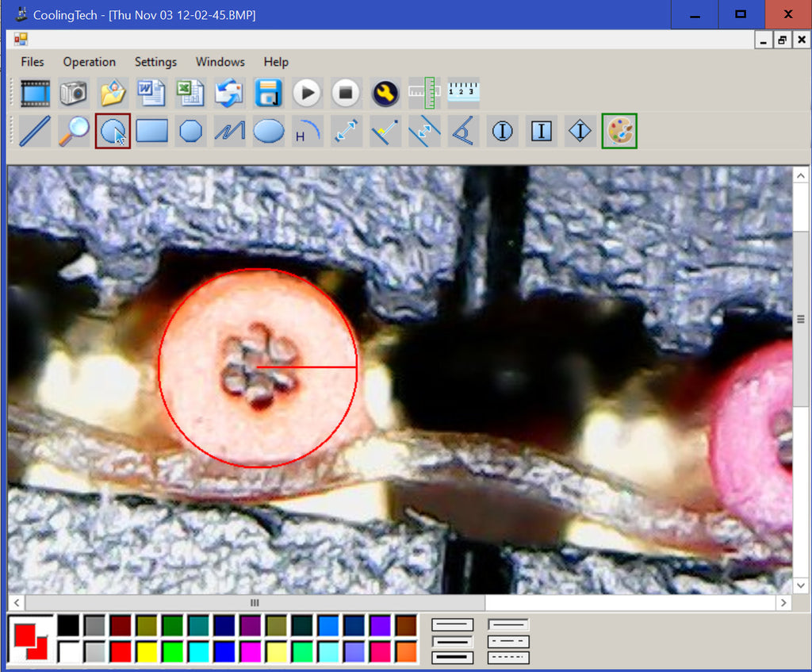This screenshot has width=812, height=672.
Task: Select the straight line drawing tool
Action: [x=34, y=131]
